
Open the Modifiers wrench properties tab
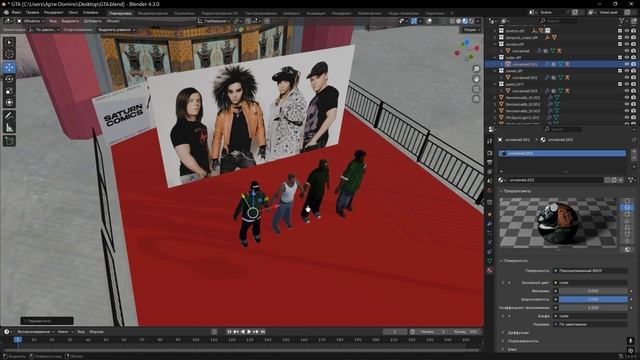click(x=490, y=224)
